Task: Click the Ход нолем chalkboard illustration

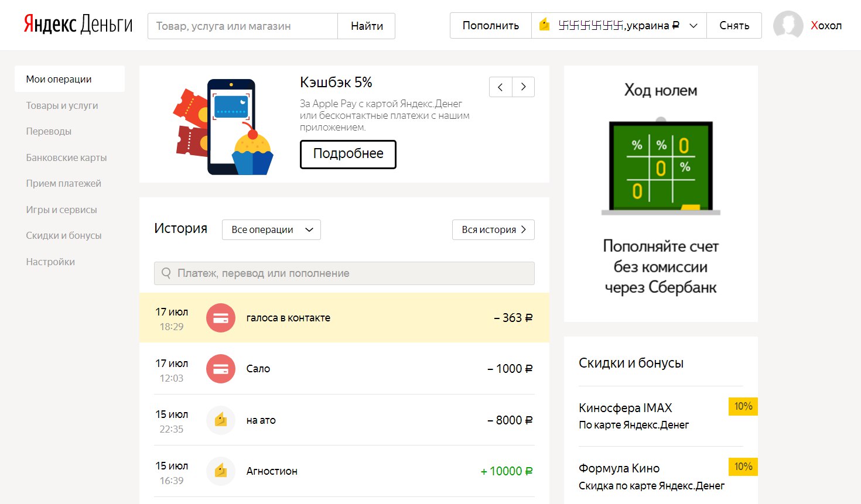Action: tap(661, 166)
